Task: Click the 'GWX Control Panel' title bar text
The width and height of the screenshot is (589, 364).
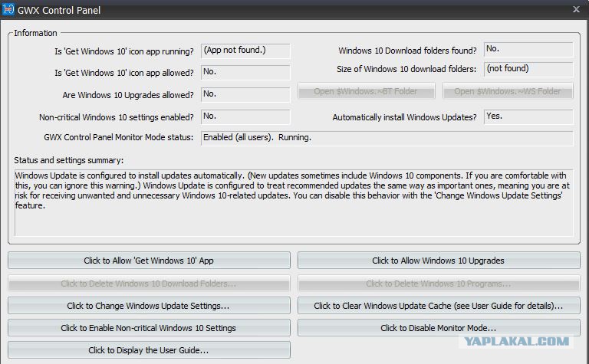Action: (x=59, y=10)
